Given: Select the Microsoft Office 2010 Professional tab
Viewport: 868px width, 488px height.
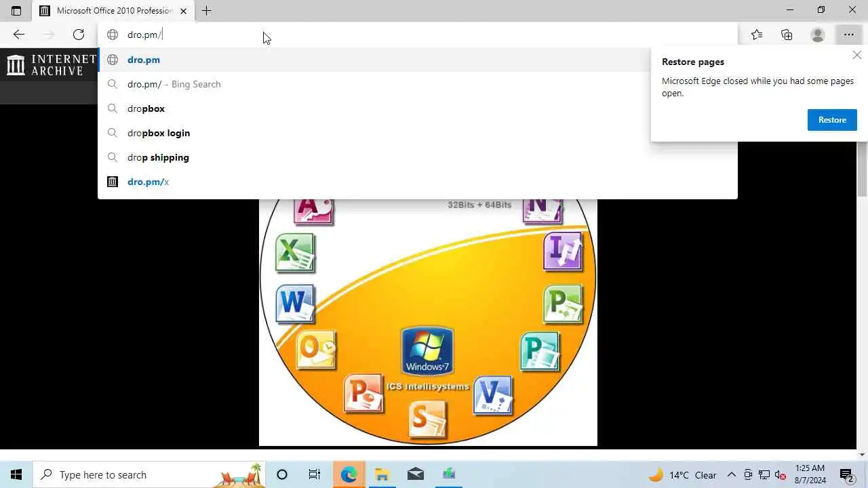Looking at the screenshot, I should pos(113,11).
